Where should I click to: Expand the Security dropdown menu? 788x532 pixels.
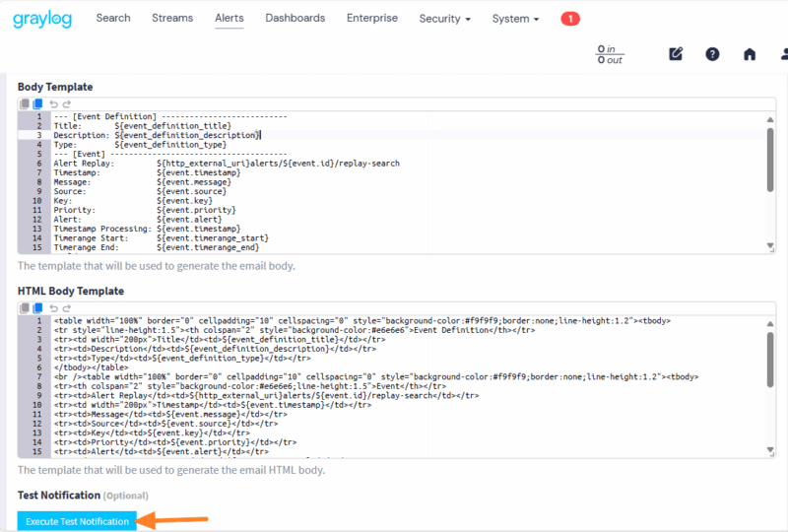click(x=445, y=19)
